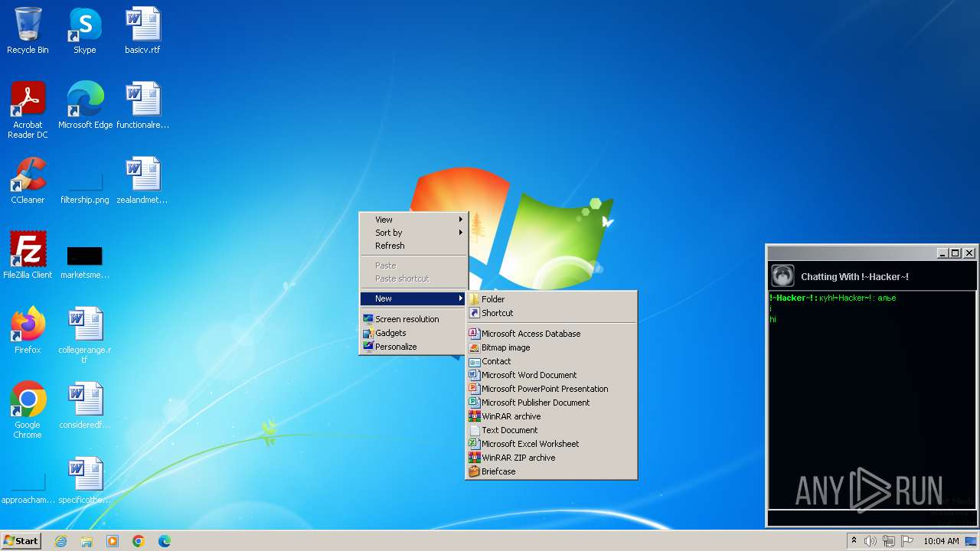Open FileZilla Client desktop shortcut

pos(28,255)
